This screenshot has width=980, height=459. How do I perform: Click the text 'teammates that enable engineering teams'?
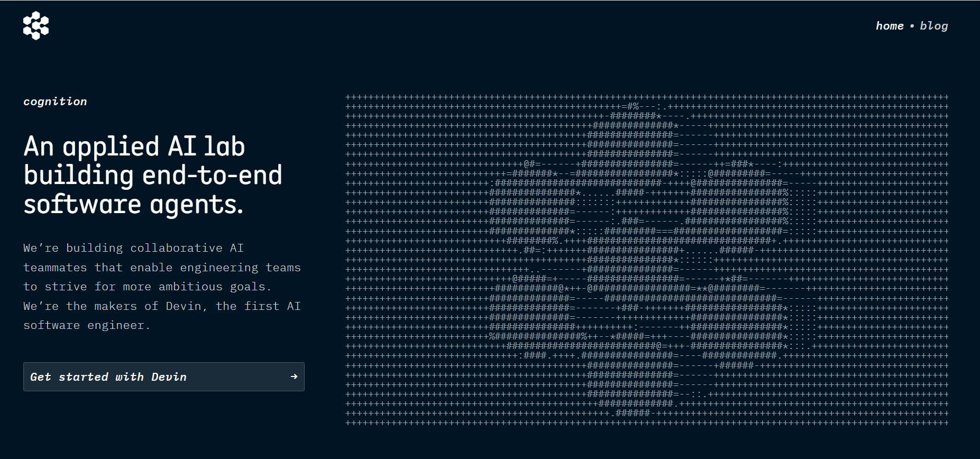(162, 268)
